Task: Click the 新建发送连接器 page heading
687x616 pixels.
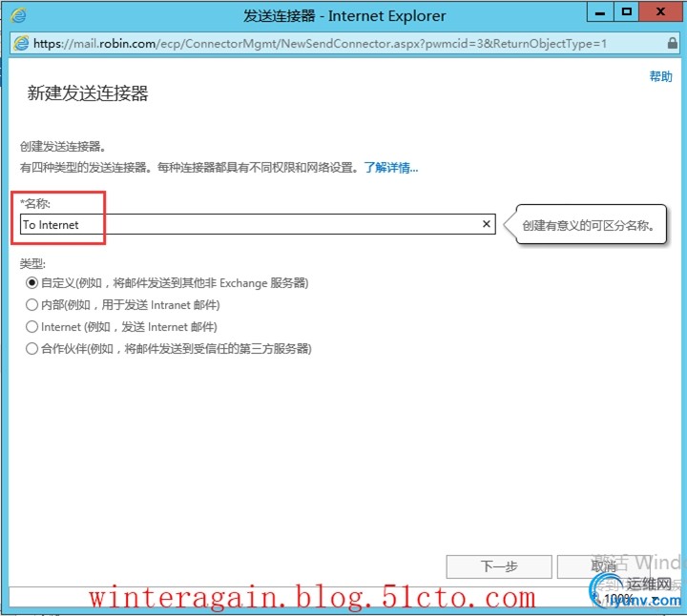Action: tap(88, 93)
